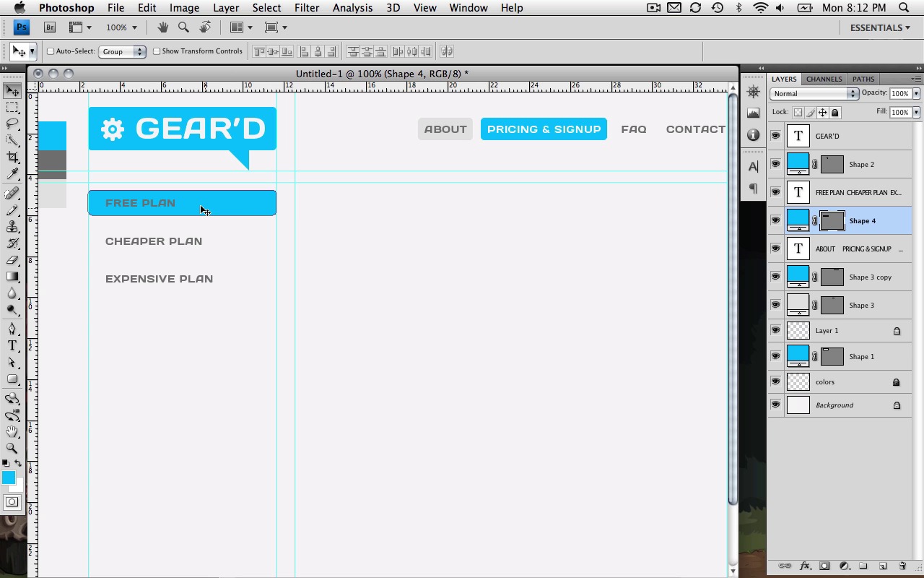Open the Filter menu
The height and width of the screenshot is (578, 924).
[307, 8]
